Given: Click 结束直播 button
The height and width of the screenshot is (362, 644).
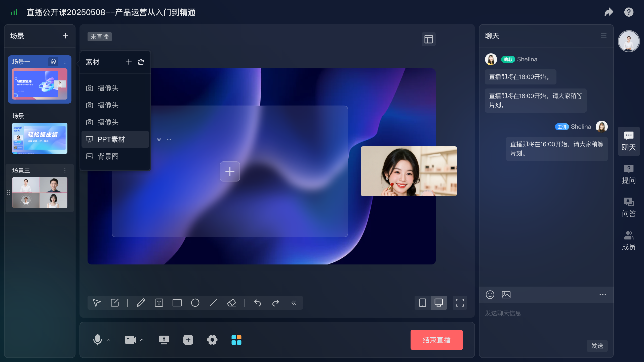Looking at the screenshot, I should tap(437, 340).
